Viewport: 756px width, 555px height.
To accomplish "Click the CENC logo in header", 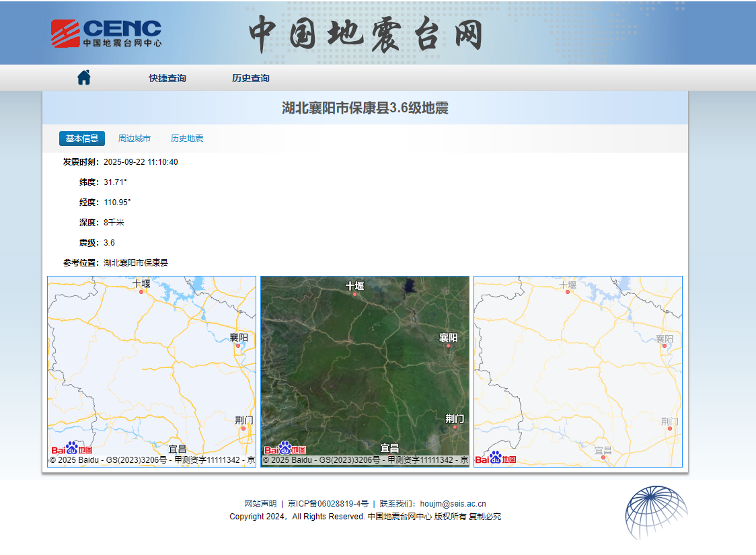I will point(106,33).
